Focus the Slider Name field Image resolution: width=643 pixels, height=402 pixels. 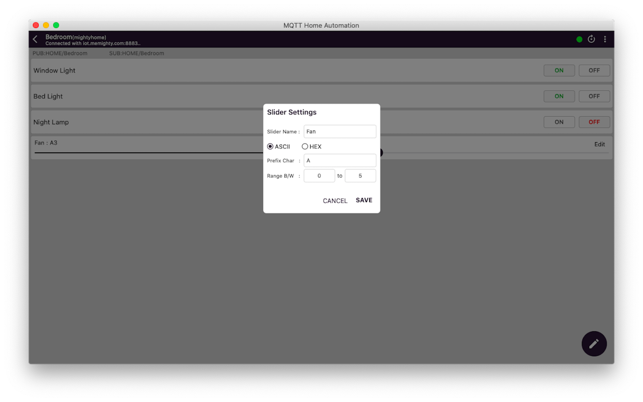340,132
